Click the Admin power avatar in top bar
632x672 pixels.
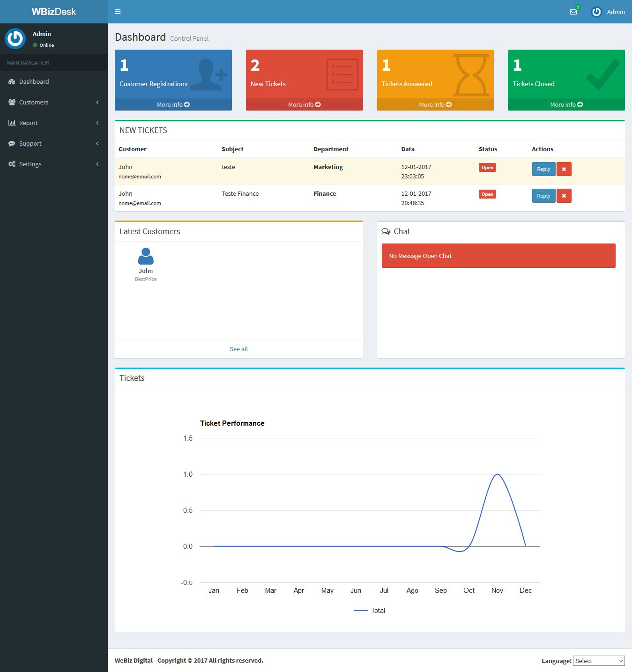(x=596, y=12)
